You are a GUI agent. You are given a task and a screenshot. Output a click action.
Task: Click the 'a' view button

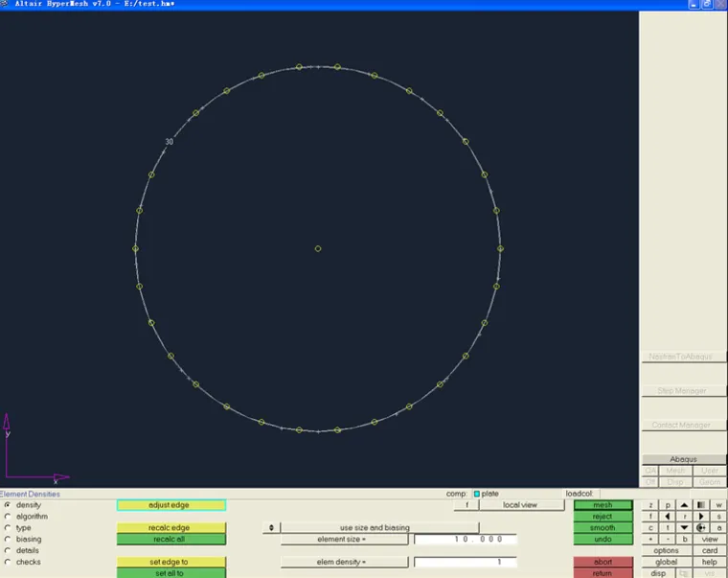[718, 528]
